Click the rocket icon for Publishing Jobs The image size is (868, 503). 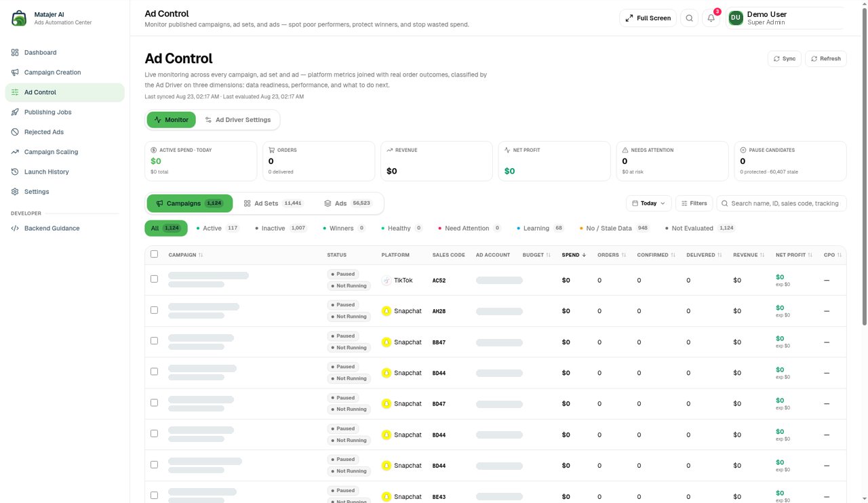pyautogui.click(x=15, y=112)
